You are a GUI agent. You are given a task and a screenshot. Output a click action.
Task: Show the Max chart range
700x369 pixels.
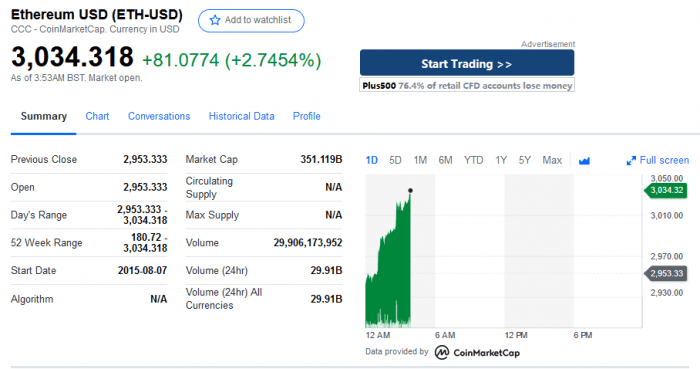pyautogui.click(x=552, y=160)
